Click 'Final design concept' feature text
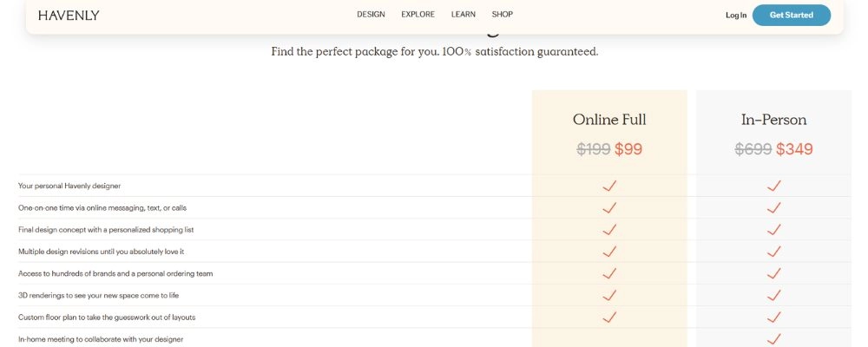Image resolution: width=868 pixels, height=347 pixels. tap(106, 230)
